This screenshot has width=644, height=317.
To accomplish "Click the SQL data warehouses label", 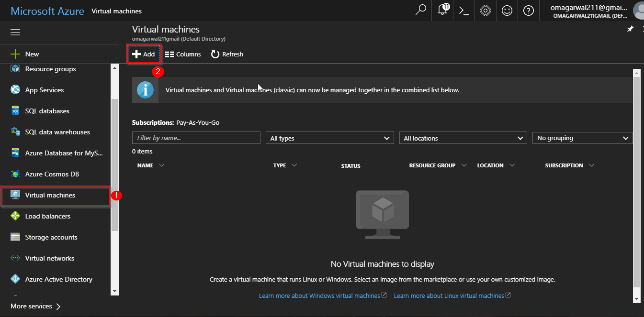I will 57,132.
